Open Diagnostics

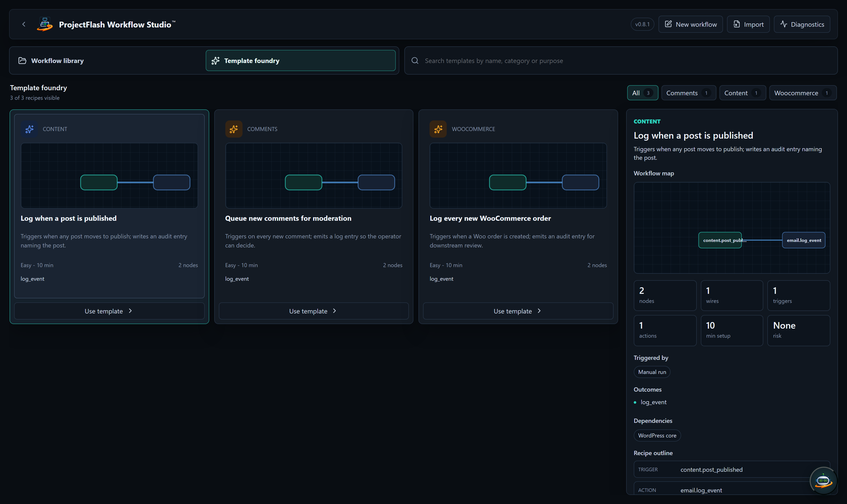tap(802, 24)
